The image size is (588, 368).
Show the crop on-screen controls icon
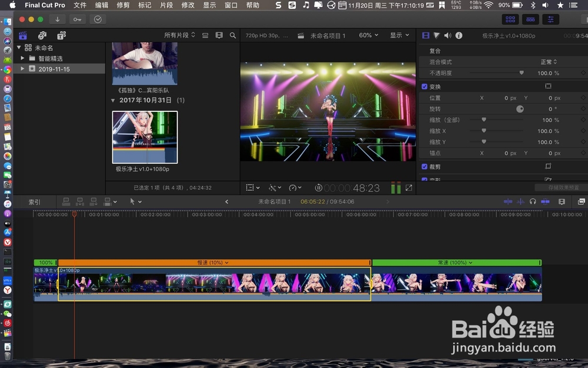548,166
